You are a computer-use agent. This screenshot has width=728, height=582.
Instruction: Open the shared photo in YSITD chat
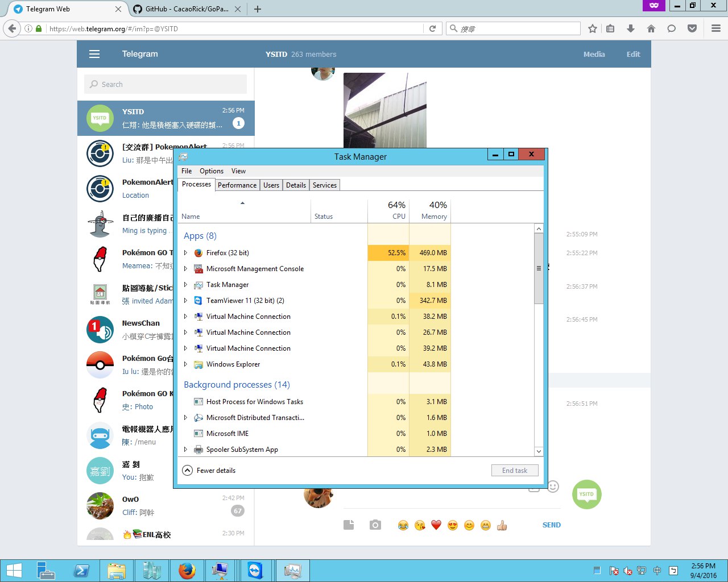tap(385, 110)
